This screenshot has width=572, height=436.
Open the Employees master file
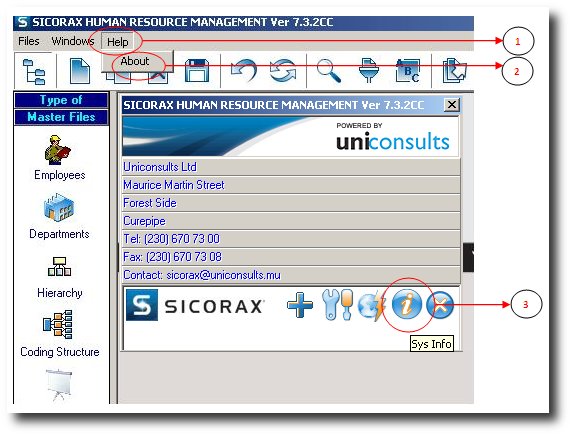click(x=59, y=158)
